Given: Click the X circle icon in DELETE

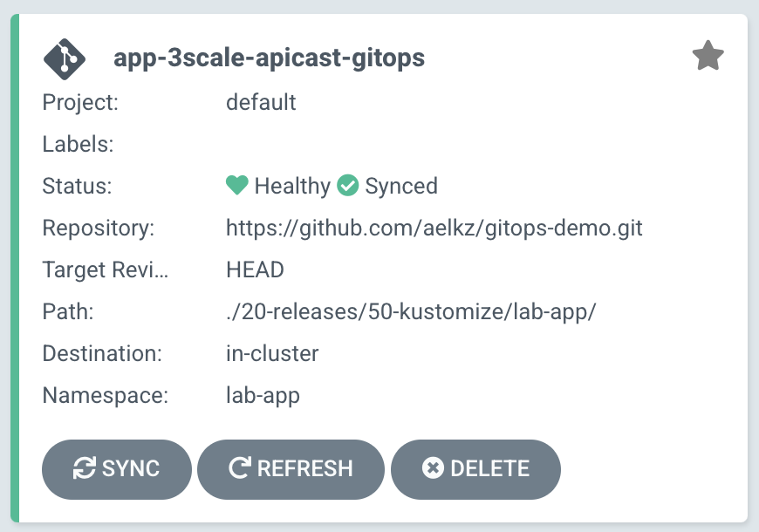Looking at the screenshot, I should pos(432,468).
